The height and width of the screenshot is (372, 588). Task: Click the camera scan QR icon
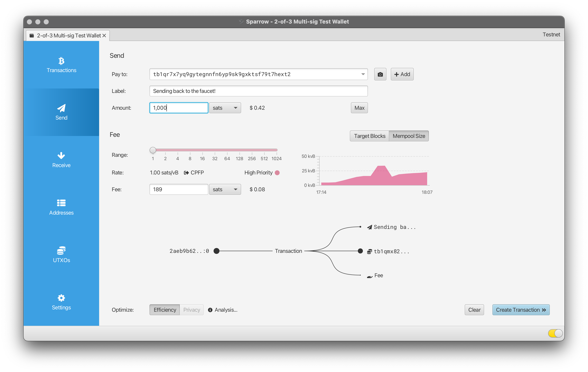[x=380, y=74]
